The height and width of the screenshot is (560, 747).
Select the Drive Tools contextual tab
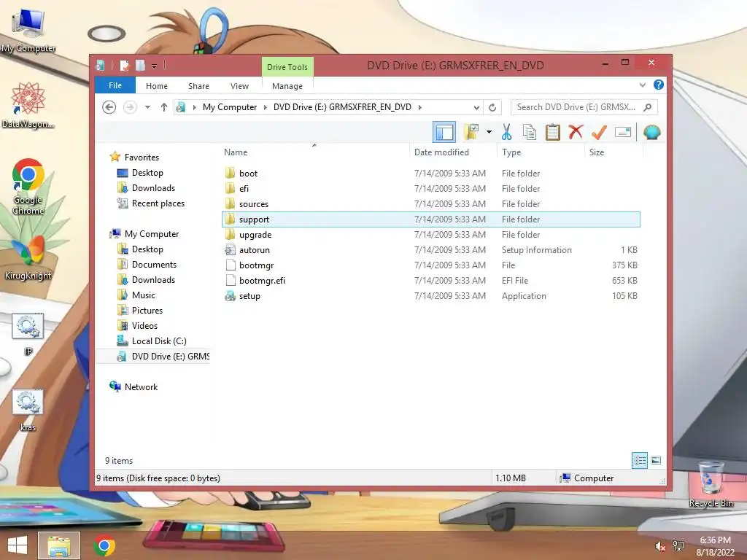287,67
